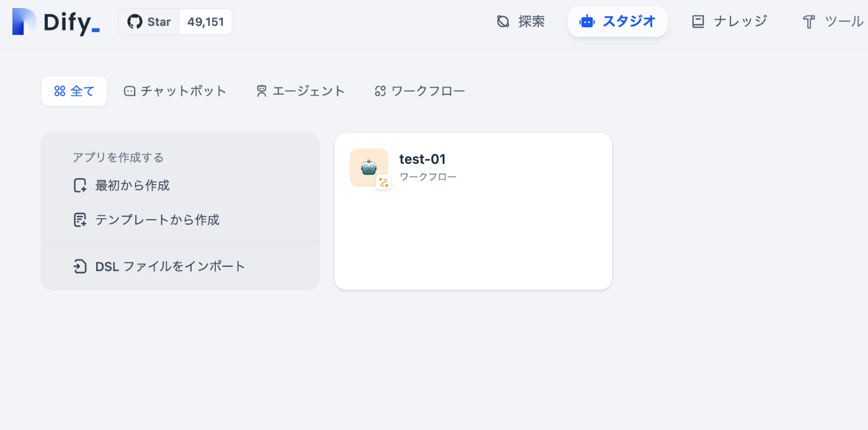Image resolution: width=868 pixels, height=430 pixels.
Task: Open the 49,151 star count link
Action: [x=205, y=22]
